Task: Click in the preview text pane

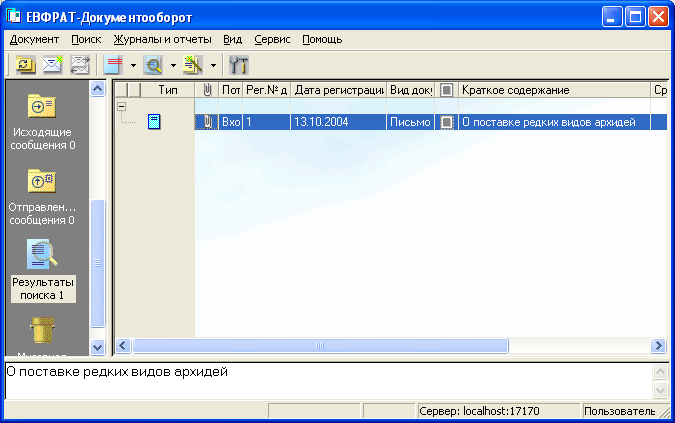Action: [329, 381]
